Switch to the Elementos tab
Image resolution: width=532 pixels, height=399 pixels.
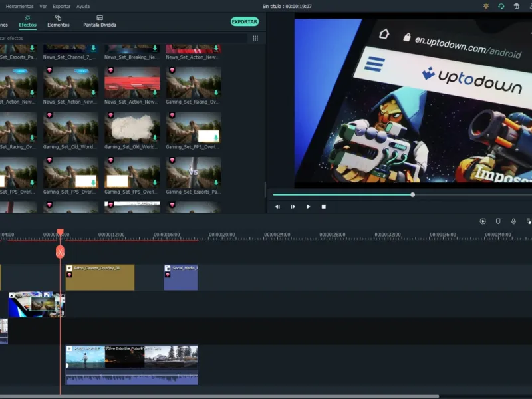tap(59, 21)
